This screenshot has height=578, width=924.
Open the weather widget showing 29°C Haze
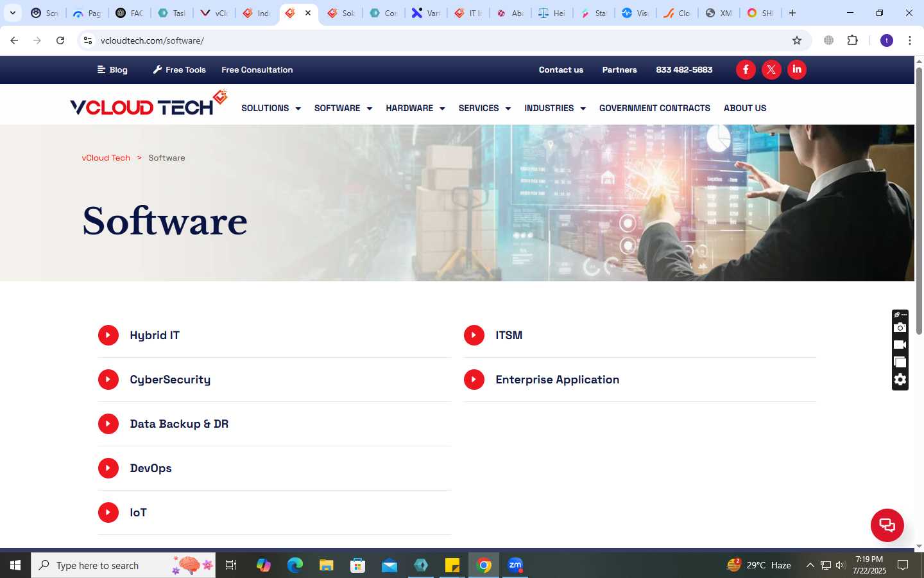(758, 565)
